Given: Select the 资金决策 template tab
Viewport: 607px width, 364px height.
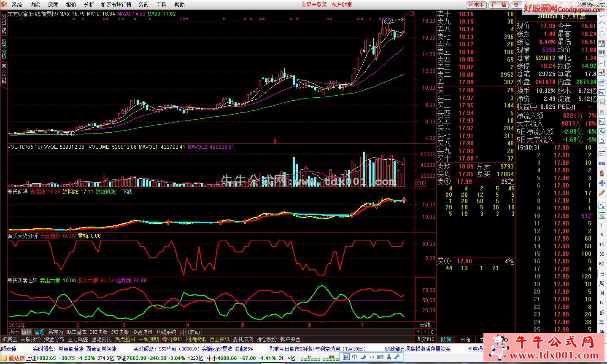Looking at the screenshot, I should click(x=142, y=332).
